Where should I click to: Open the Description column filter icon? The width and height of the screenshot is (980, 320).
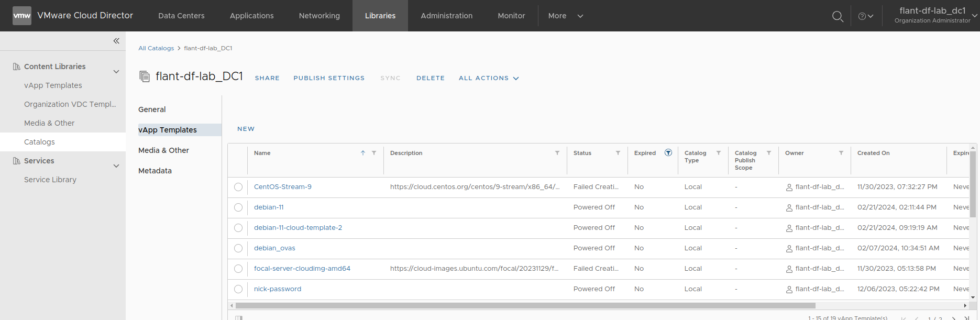pos(557,153)
